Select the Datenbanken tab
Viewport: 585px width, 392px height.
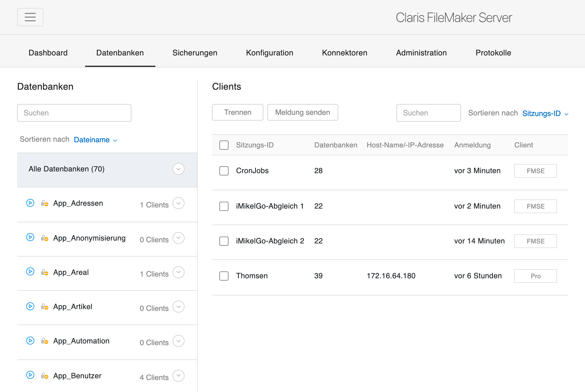tap(120, 53)
